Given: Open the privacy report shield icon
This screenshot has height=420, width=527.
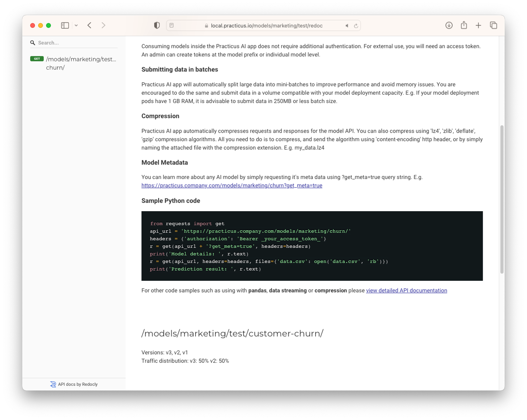Looking at the screenshot, I should pos(157,25).
